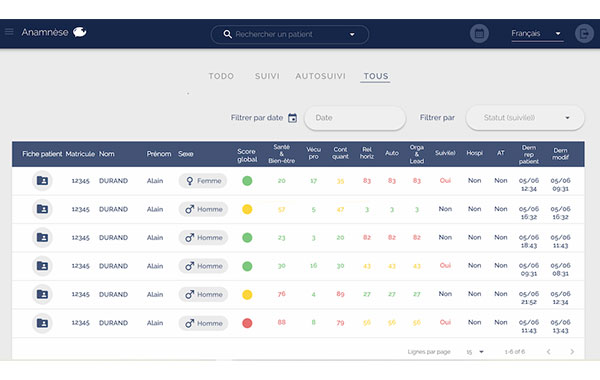Sort by the Cont quant column header

tap(340, 153)
